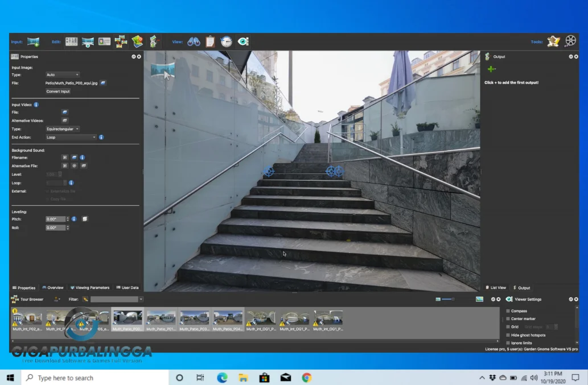Click the Pitch input field
The image size is (588, 385).
point(55,219)
